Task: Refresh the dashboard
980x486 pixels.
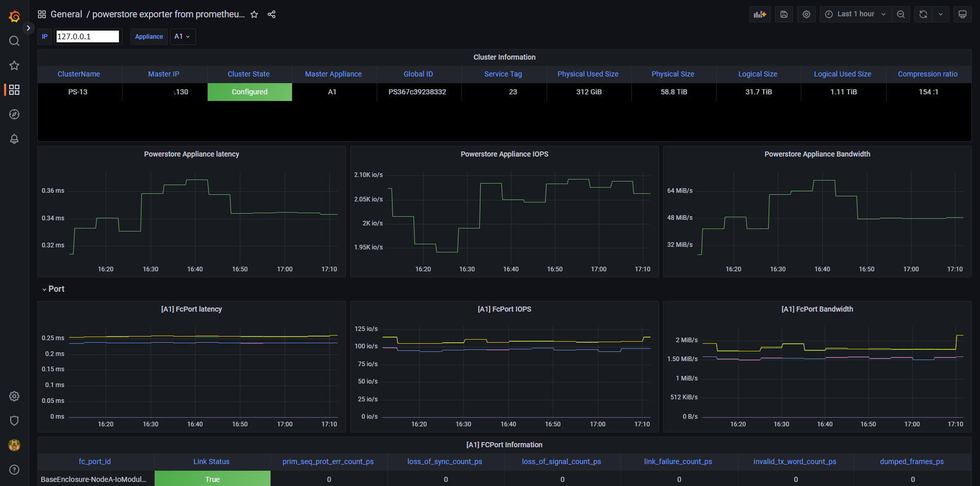Action: click(923, 14)
